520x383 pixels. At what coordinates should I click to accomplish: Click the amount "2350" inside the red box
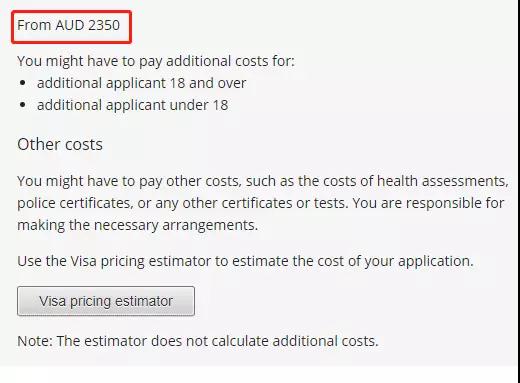click(x=104, y=25)
